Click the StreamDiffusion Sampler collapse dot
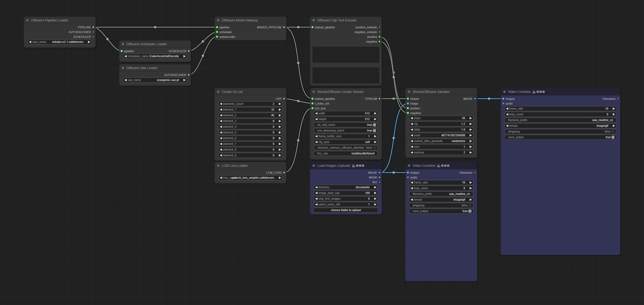Screen dimensions: 644x305 [409, 92]
